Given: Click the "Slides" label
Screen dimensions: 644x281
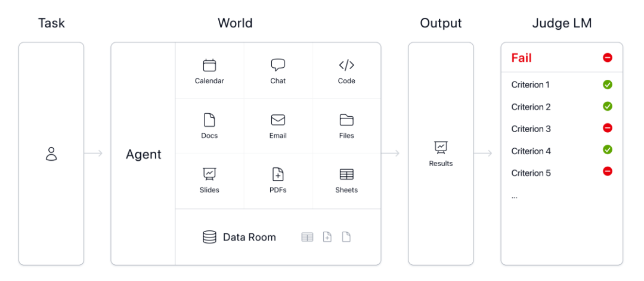Looking at the screenshot, I should pos(209,190).
